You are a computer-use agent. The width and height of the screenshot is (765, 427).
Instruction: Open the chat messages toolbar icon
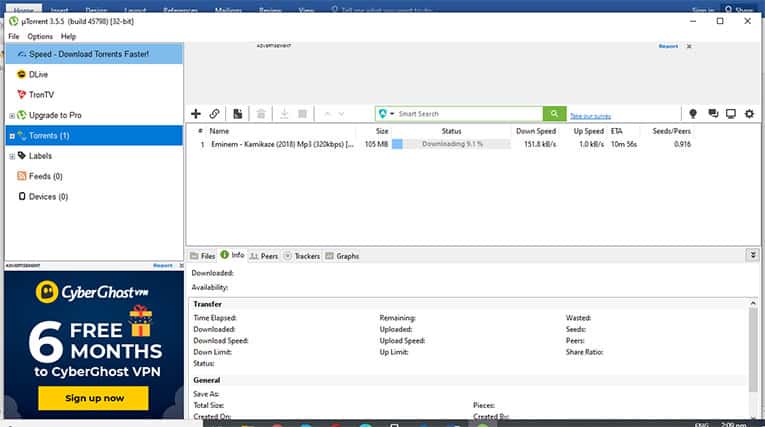point(713,114)
